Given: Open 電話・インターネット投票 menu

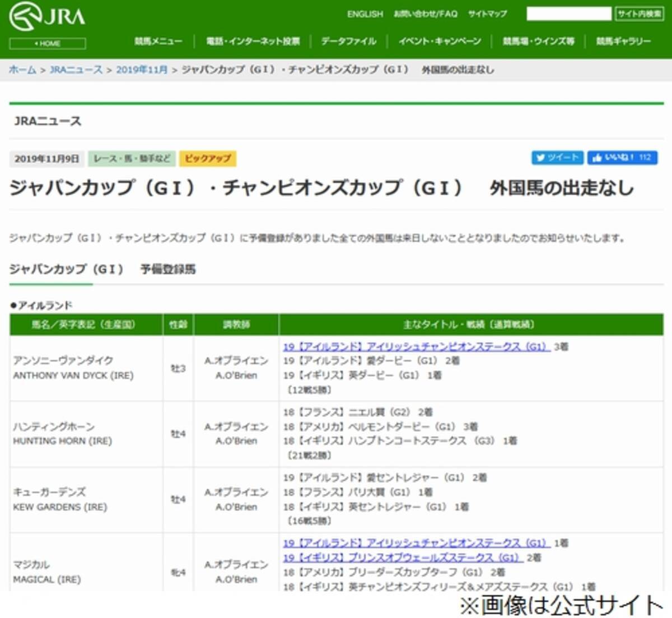Looking at the screenshot, I should pos(253,41).
